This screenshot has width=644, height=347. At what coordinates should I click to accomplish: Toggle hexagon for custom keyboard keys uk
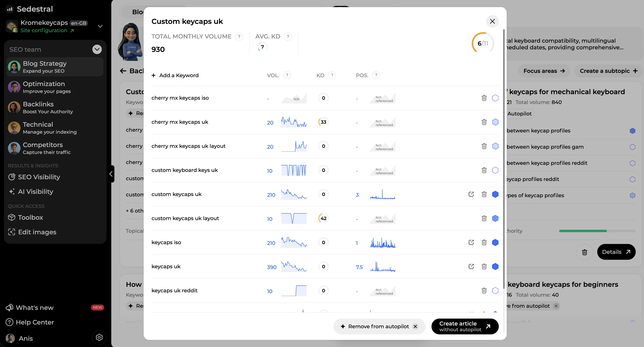click(495, 170)
